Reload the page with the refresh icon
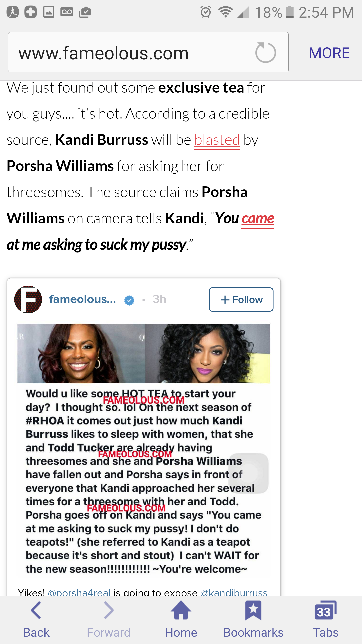Image resolution: width=362 pixels, height=644 pixels. pos(265,53)
